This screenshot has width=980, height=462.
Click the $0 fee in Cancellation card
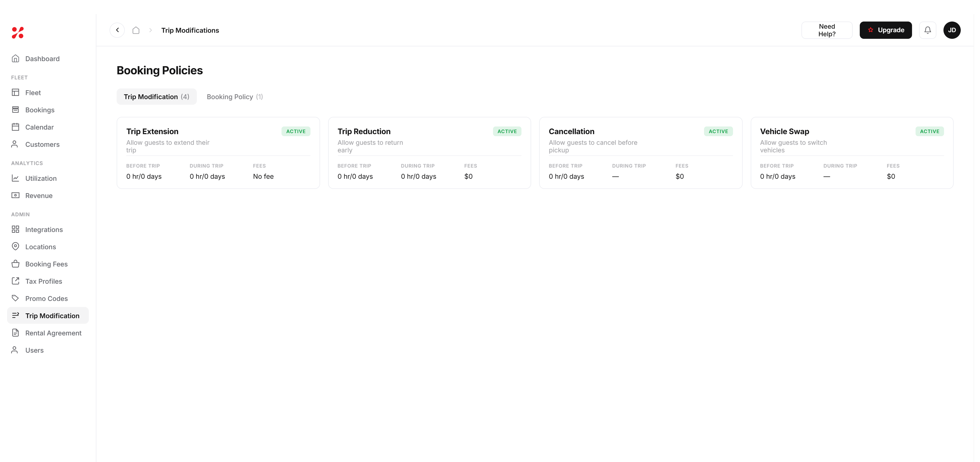679,176
